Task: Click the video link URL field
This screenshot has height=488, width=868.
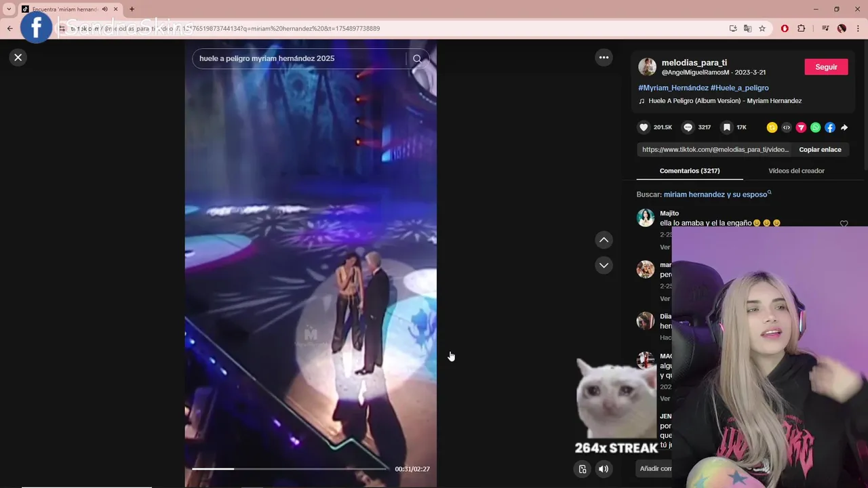Action: [x=715, y=150]
